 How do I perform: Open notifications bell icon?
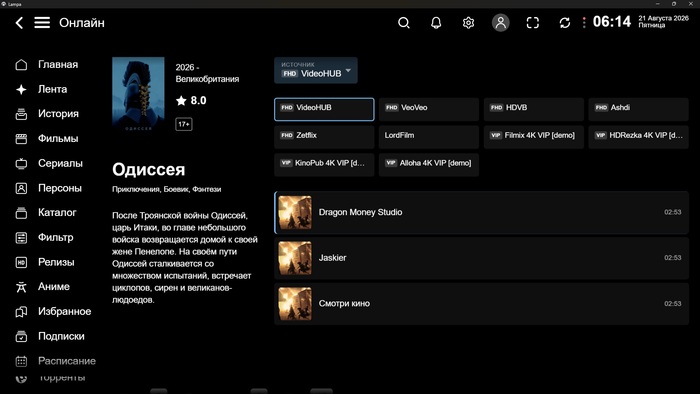point(436,23)
